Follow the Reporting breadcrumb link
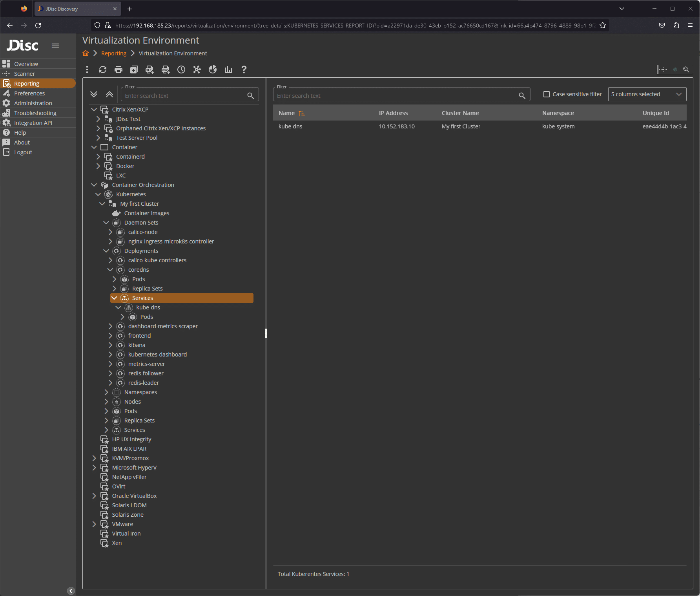Screen dimensions: 700x596 [113, 53]
